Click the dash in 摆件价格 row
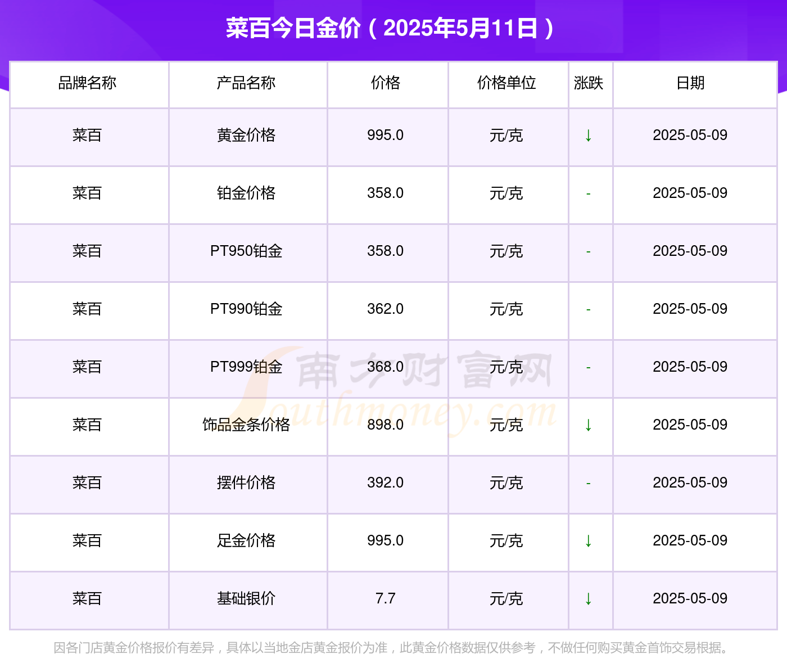Screen dimensions: 787x672 (x=589, y=484)
